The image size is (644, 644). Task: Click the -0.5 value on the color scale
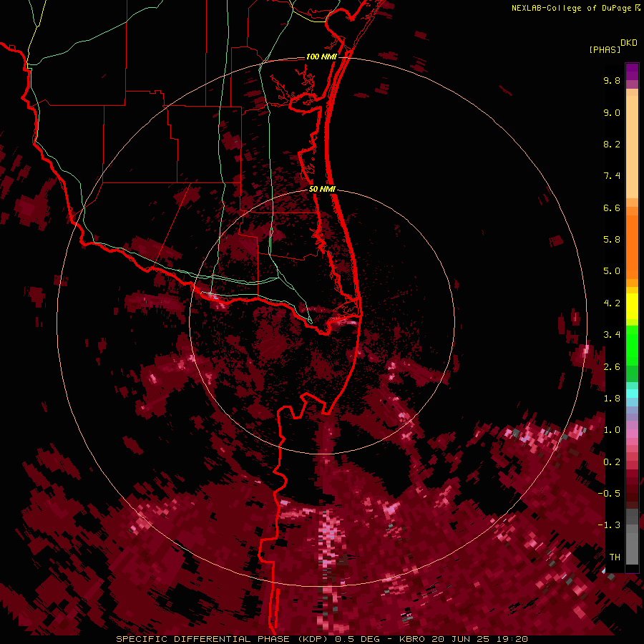609,494
